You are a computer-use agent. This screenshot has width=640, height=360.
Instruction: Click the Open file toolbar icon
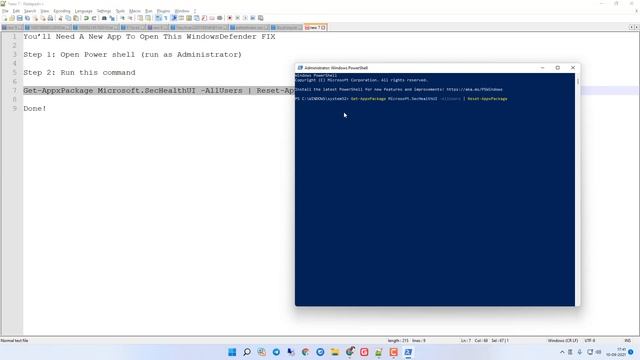point(12,18)
